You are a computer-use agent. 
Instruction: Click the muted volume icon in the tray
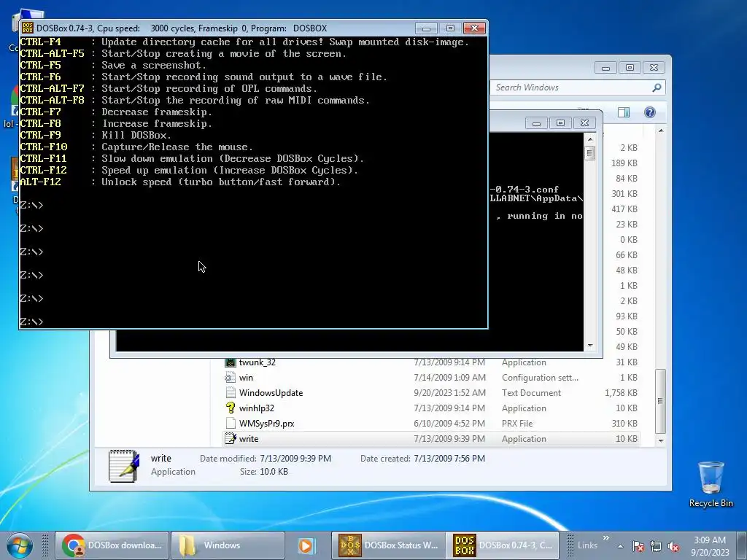(673, 546)
